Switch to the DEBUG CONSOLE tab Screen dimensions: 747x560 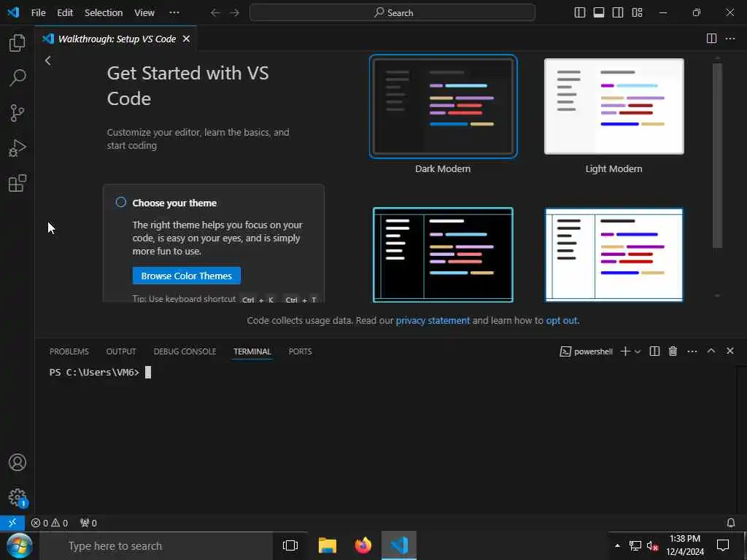click(x=185, y=351)
